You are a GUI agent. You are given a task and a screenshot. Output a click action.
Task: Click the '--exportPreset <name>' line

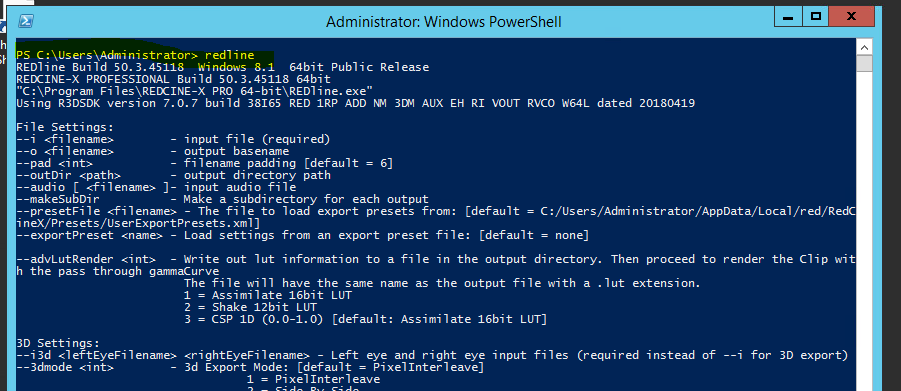tap(302, 235)
